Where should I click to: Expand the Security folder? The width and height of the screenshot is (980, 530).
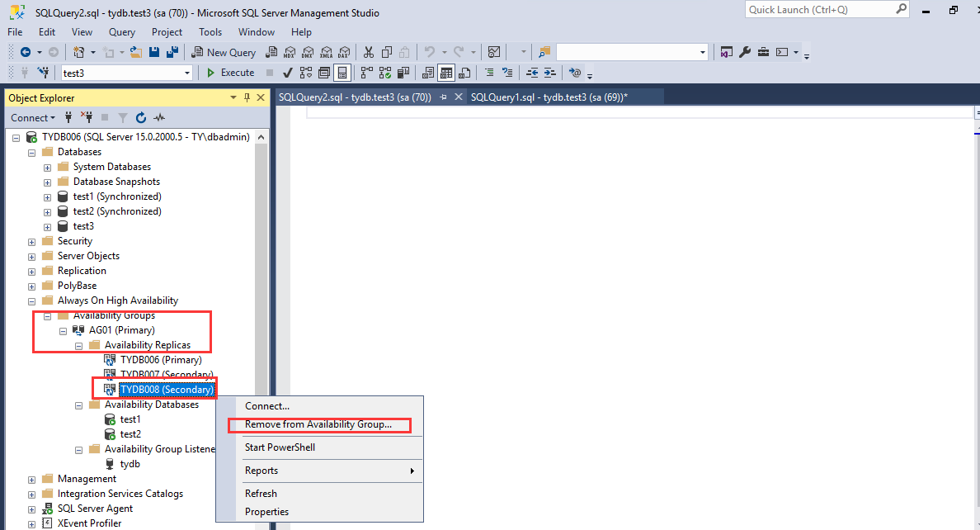click(32, 242)
